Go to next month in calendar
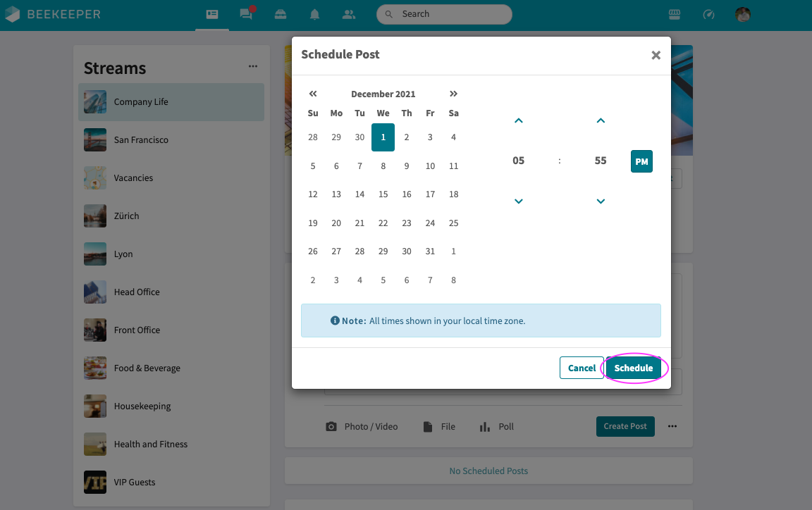This screenshot has height=510, width=812. tap(453, 94)
